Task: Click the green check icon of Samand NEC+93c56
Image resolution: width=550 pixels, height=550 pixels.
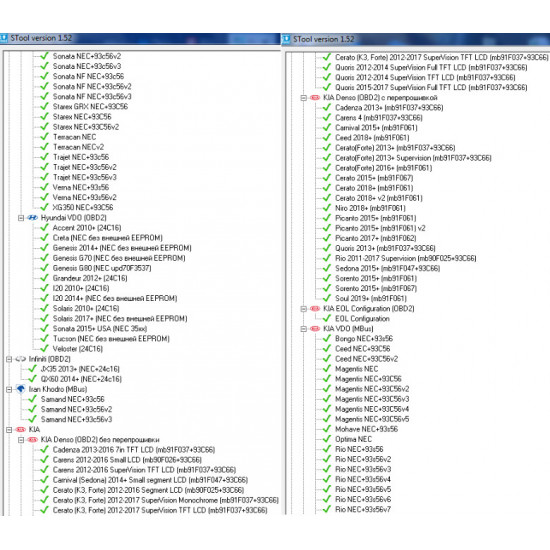Action: point(32,399)
